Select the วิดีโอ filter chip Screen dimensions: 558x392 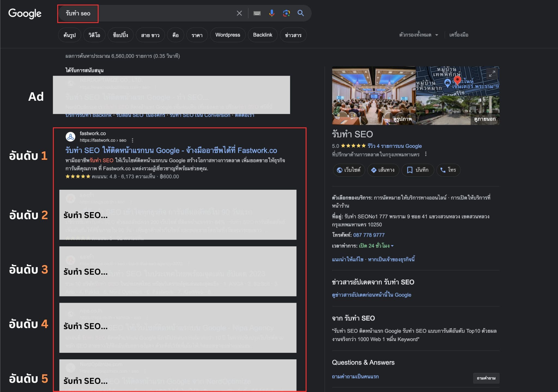point(94,35)
